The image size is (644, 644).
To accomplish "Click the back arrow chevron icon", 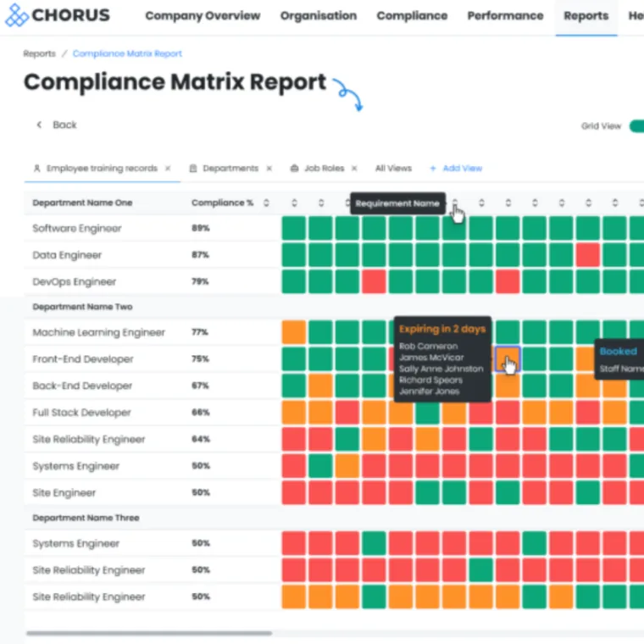I will click(x=38, y=125).
